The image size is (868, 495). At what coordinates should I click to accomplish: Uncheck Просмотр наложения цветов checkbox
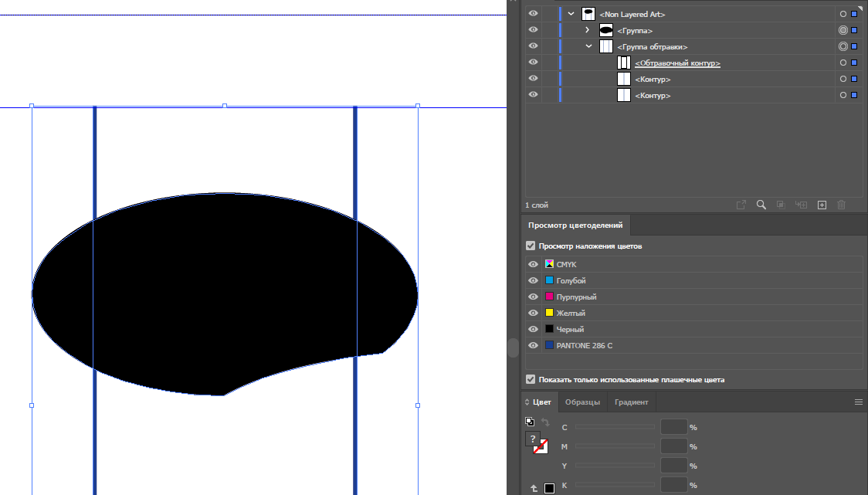[x=531, y=246]
